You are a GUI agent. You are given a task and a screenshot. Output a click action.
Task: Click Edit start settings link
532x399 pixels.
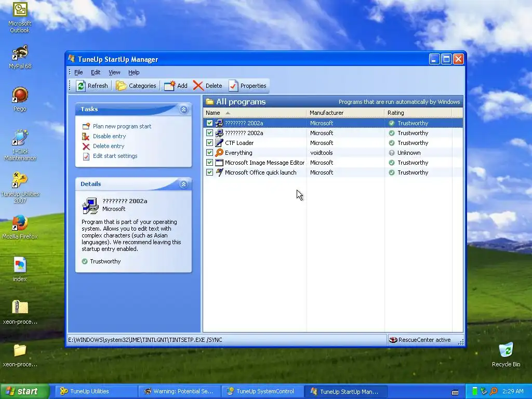(115, 156)
